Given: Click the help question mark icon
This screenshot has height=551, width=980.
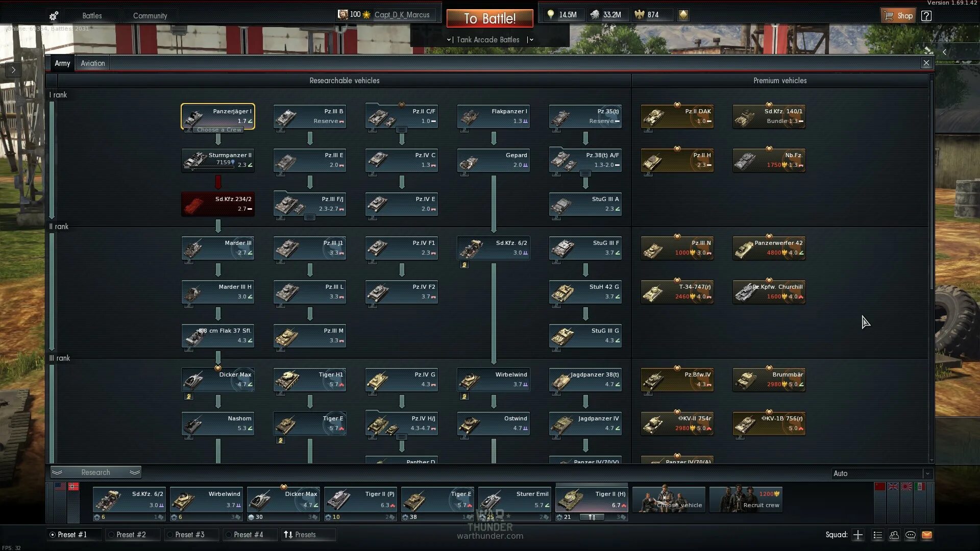Looking at the screenshot, I should point(926,16).
